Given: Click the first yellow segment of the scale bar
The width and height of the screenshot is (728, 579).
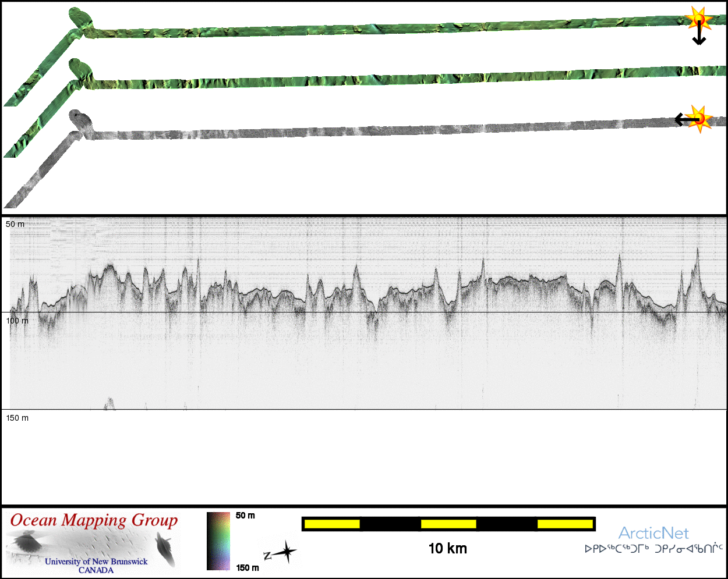Looking at the screenshot, I should coord(332,524).
